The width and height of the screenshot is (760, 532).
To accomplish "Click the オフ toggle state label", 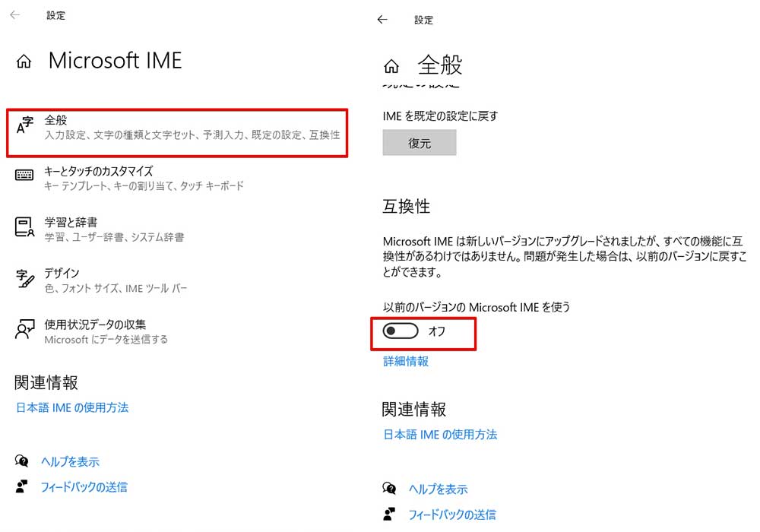I will point(437,331).
